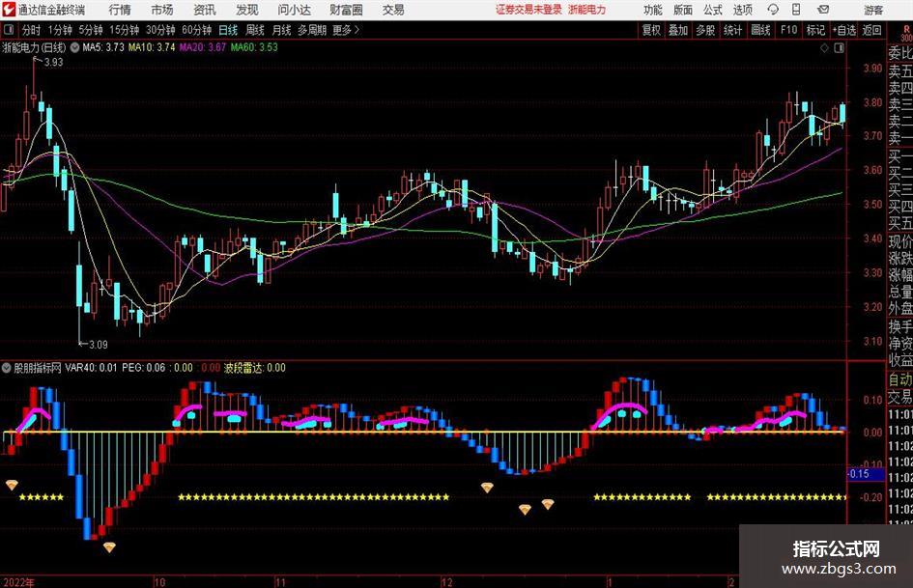
Task: Click the -0.15 highlighted axis value
Action: (866, 474)
